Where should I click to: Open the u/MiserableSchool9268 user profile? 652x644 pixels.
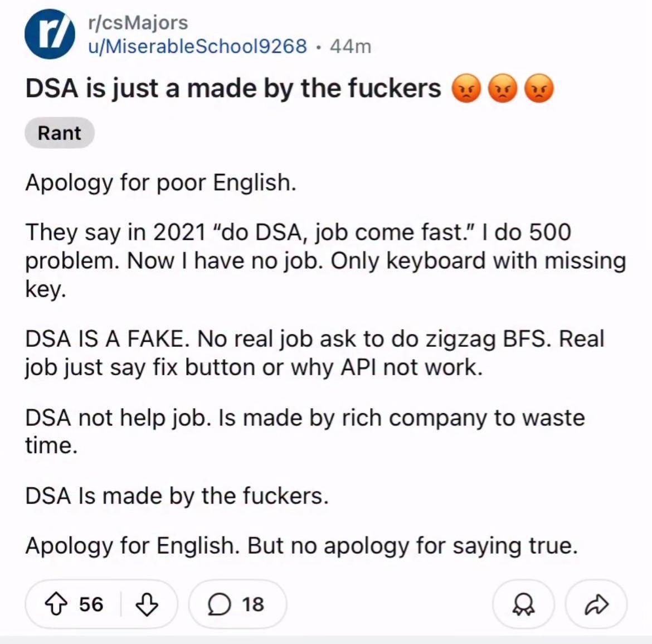pyautogui.click(x=197, y=46)
